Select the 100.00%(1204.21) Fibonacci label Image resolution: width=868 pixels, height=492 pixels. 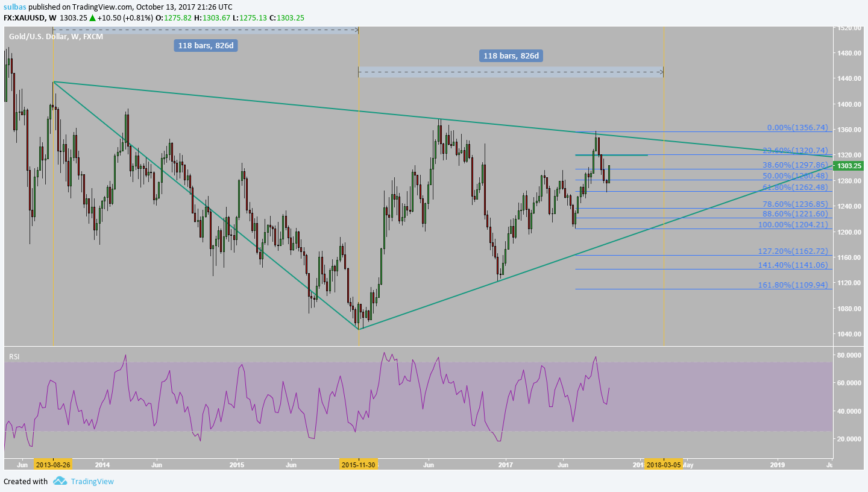(793, 225)
